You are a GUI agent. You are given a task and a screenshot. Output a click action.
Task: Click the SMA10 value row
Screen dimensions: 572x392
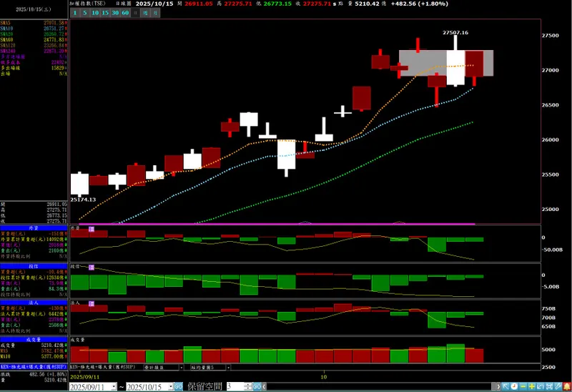34,29
